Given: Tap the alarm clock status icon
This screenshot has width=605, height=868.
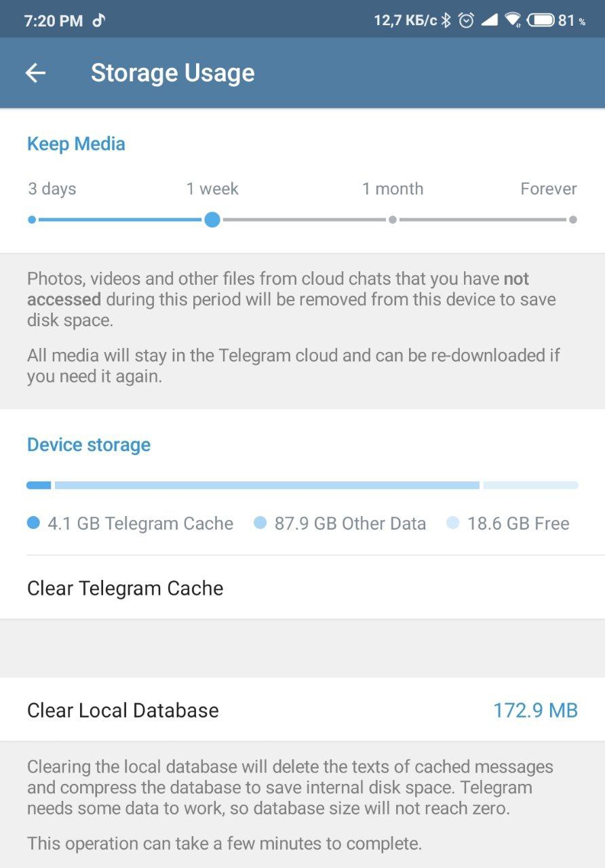Looking at the screenshot, I should (x=466, y=20).
